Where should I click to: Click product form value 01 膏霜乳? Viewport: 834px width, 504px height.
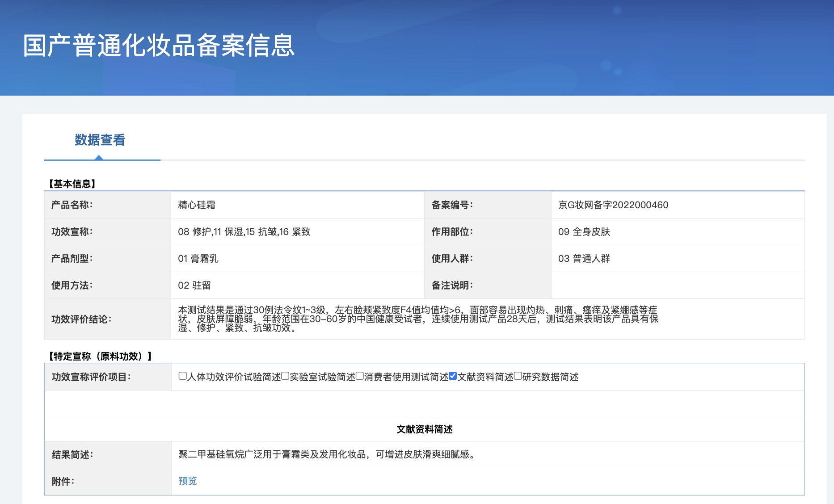point(198,259)
